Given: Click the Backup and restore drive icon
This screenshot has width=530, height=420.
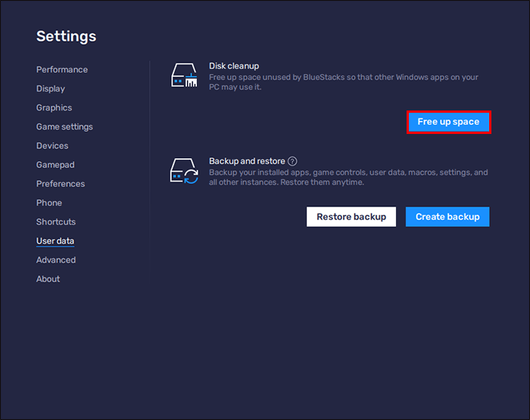Looking at the screenshot, I should click(x=185, y=172).
